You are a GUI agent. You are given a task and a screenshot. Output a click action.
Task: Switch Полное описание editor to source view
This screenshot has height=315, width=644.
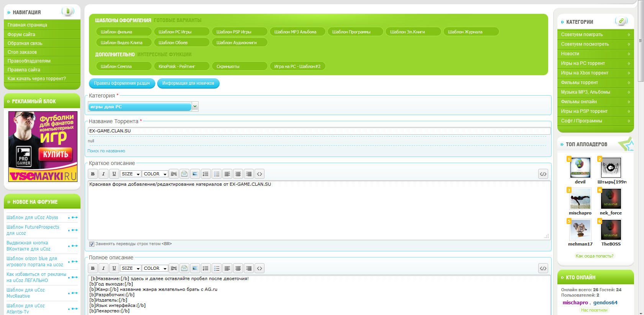pos(543,268)
